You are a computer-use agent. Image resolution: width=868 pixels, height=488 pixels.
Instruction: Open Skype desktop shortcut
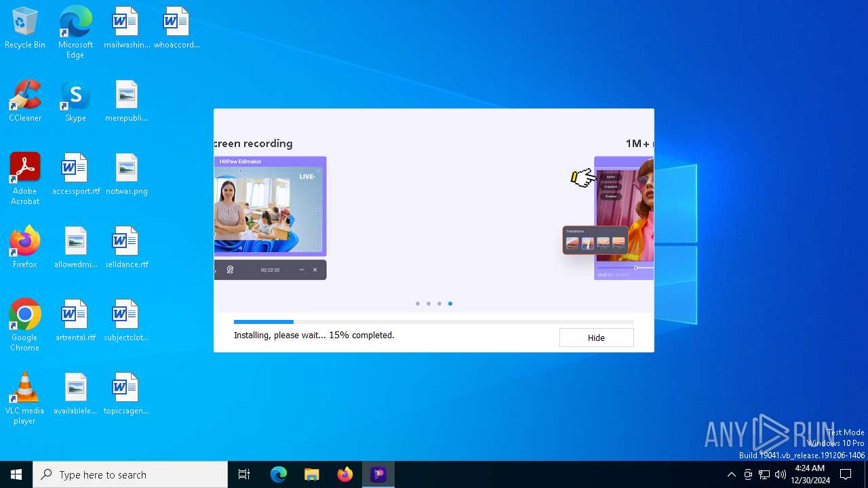(x=75, y=102)
